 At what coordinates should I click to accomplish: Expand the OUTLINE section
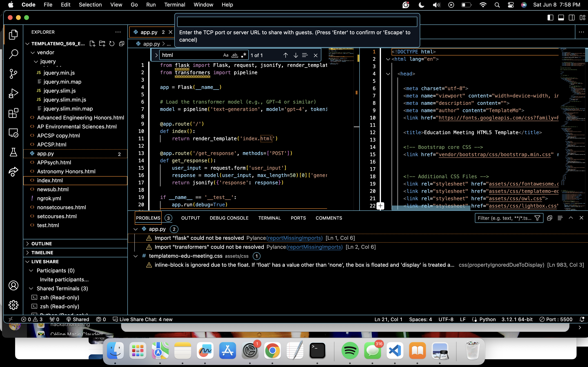pos(42,243)
